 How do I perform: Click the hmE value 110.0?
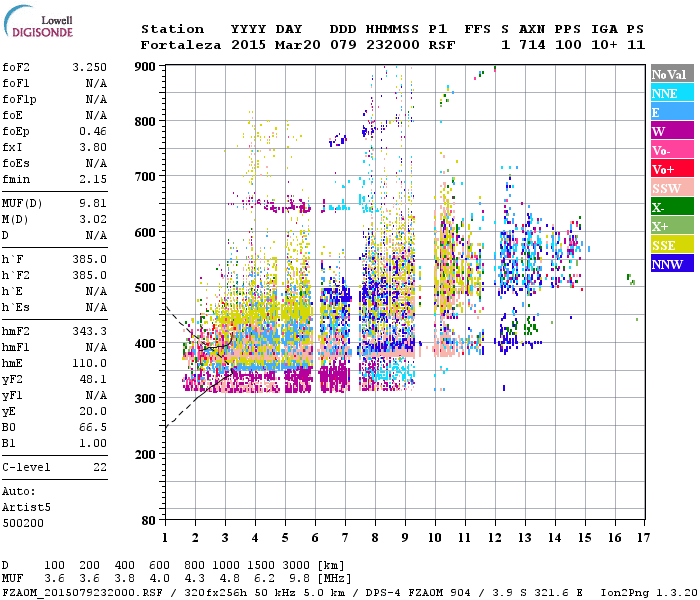tap(89, 363)
